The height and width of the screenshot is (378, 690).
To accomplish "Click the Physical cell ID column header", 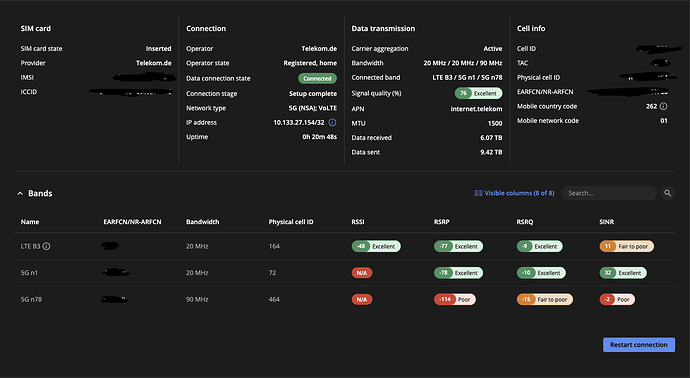I will point(291,222).
